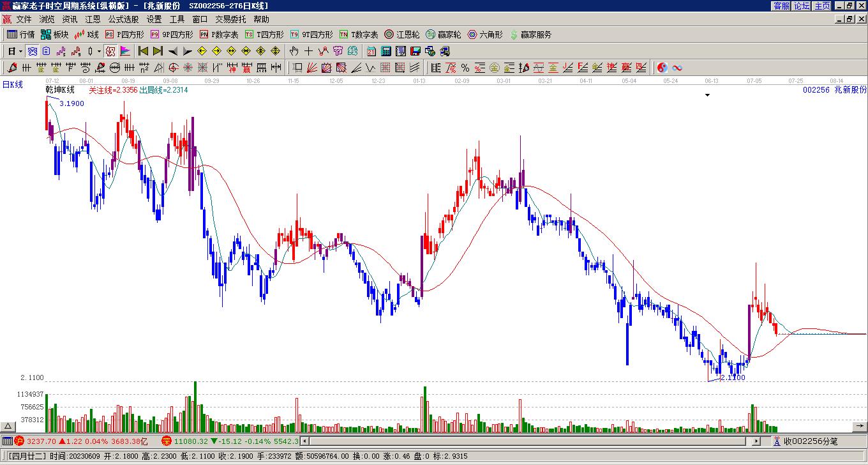Screen dimensions: 868x465
Task: Open the 板块 sector view
Action: pos(54,34)
